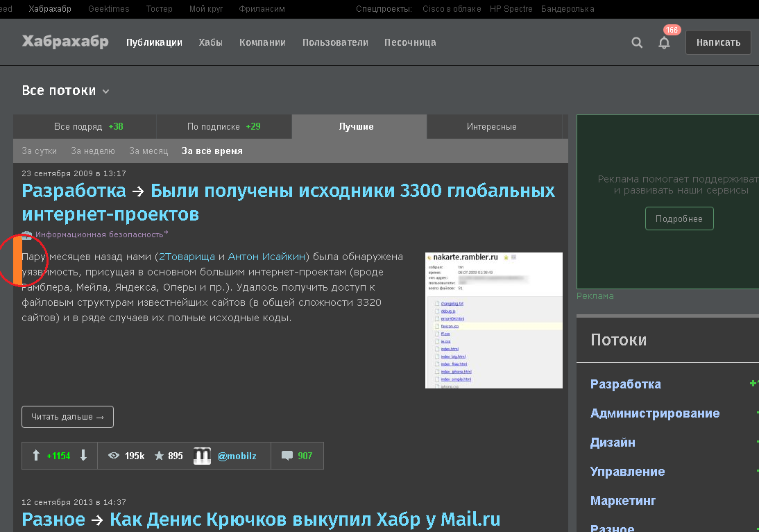759x532 pixels.
Task: Click the orange bar beside the post
Action: click(17, 259)
